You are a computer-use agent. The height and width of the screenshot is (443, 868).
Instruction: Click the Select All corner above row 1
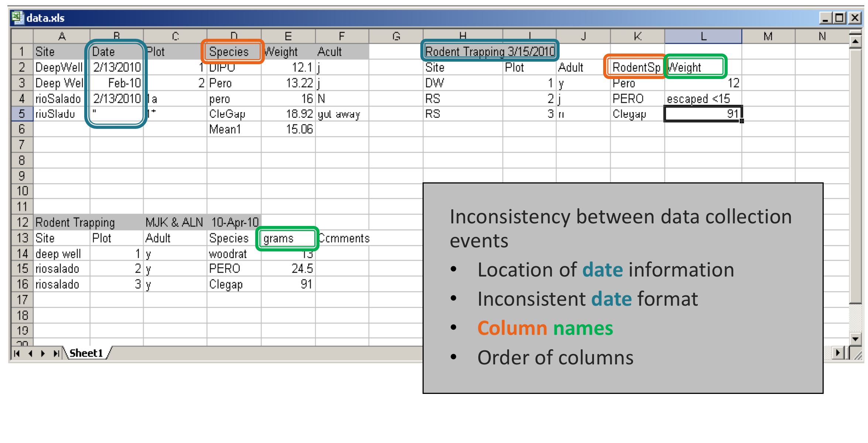point(22,36)
